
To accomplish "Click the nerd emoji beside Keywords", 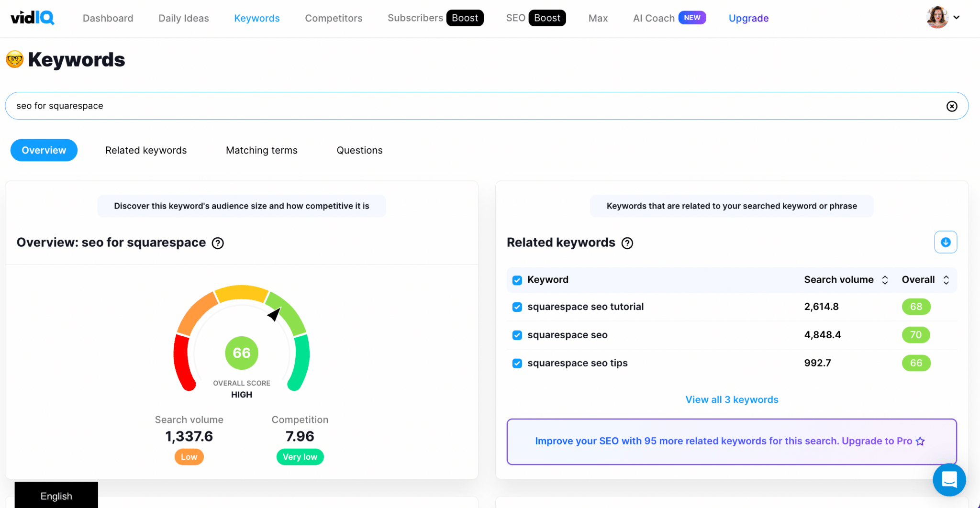I will click(x=15, y=59).
